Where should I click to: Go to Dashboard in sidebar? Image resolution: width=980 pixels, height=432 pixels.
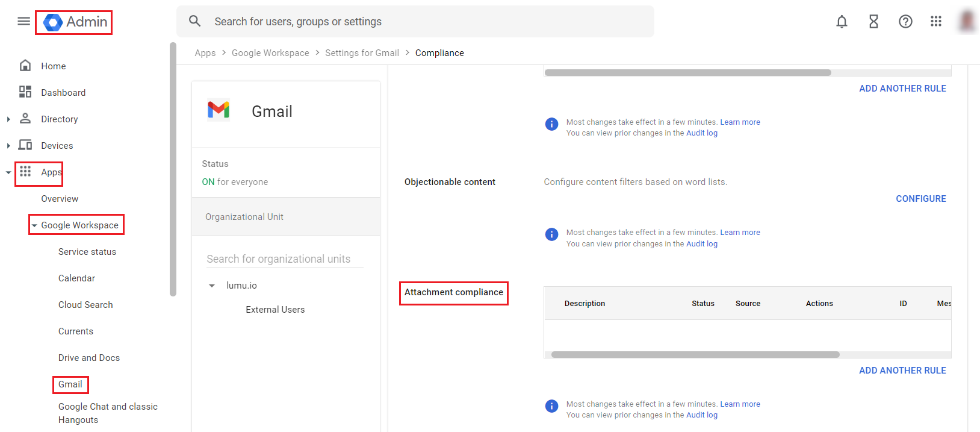(63, 93)
